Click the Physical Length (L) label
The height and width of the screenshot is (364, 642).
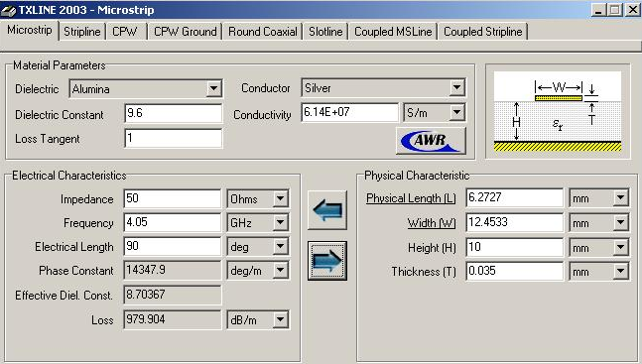(411, 198)
